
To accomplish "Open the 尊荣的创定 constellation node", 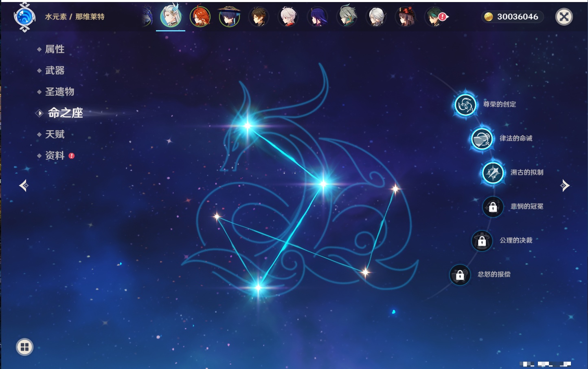I will pos(465,105).
